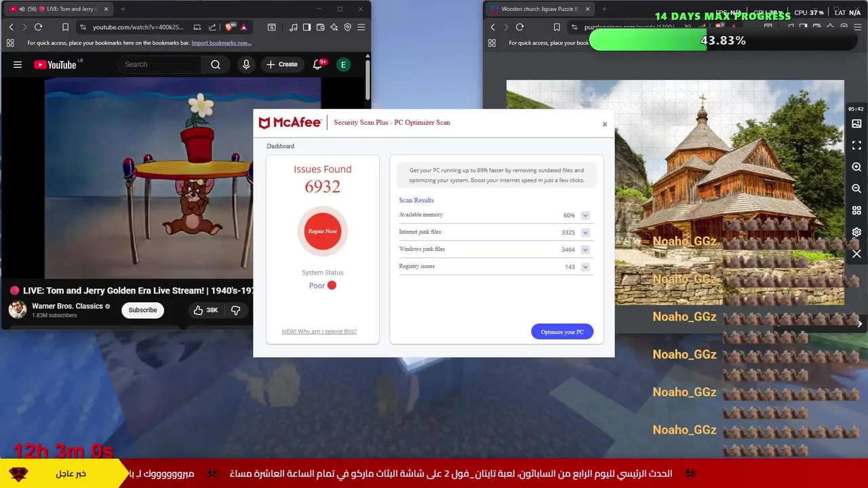Open Warner Bros. Classics channel name
Screen dimensions: 868x488
[67, 306]
